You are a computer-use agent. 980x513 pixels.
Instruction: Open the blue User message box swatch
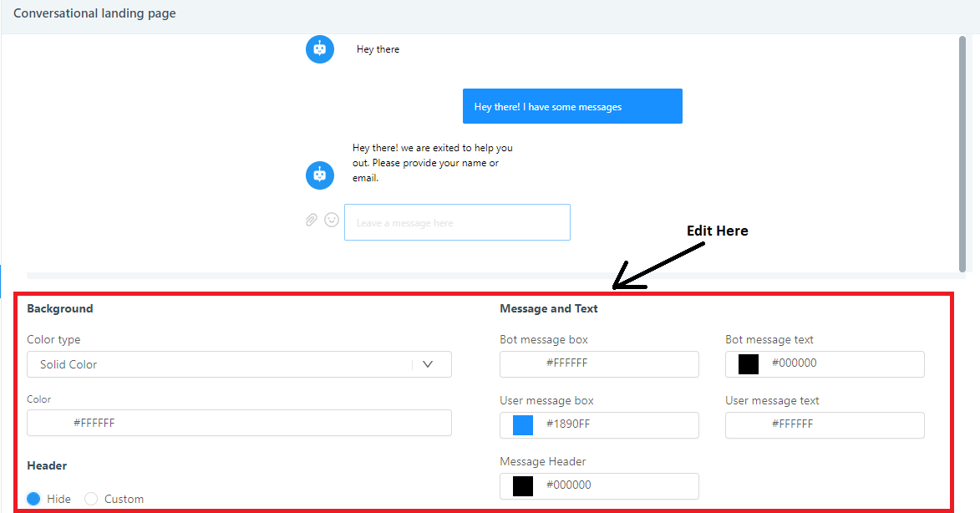(x=523, y=425)
